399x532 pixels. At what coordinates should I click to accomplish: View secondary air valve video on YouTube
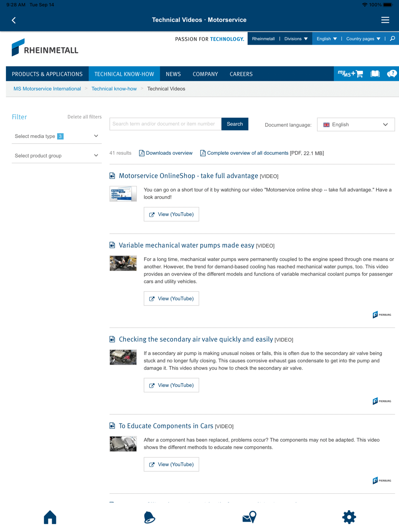click(171, 385)
